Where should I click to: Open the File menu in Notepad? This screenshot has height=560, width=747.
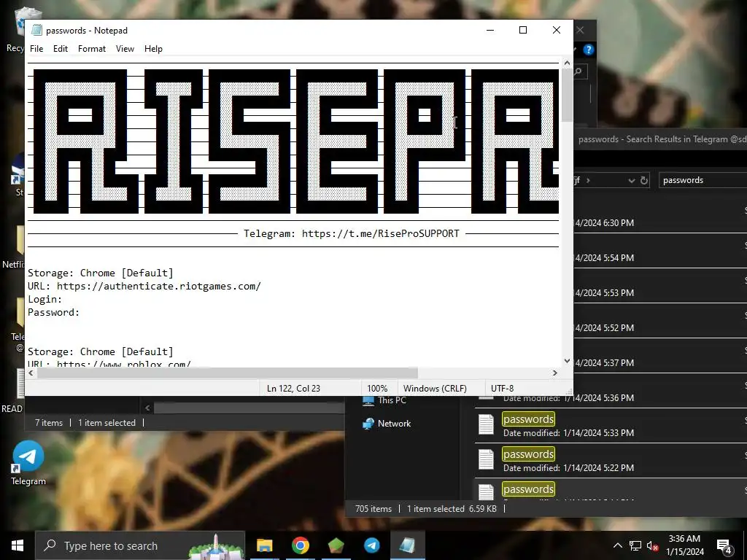(x=36, y=49)
